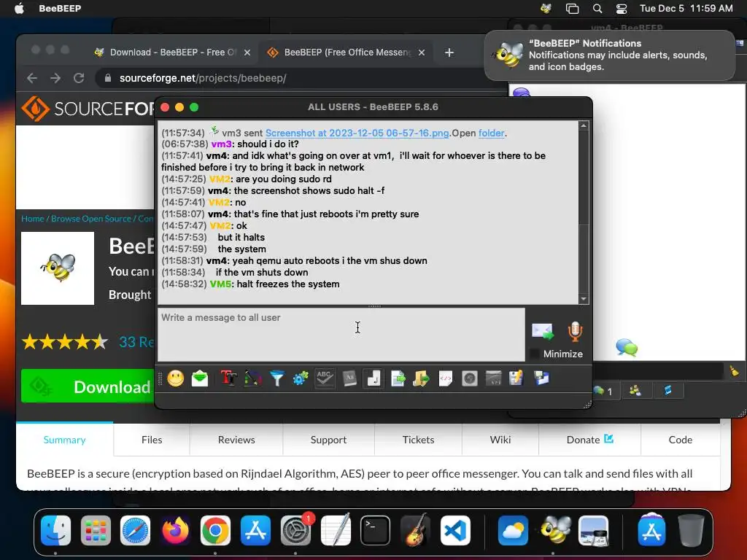Open the font color picker icon
Viewport: 747px width, 560px height.
click(253, 378)
